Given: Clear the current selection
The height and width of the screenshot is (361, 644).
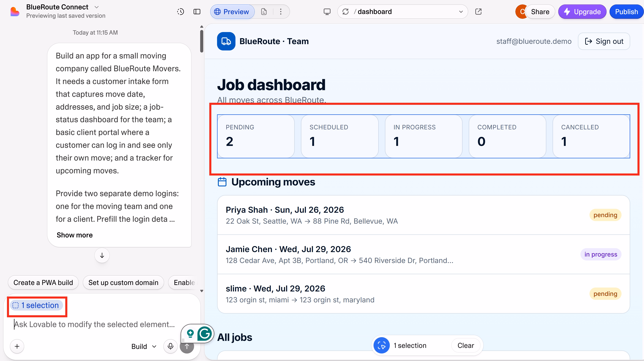Looking at the screenshot, I should point(466,345).
